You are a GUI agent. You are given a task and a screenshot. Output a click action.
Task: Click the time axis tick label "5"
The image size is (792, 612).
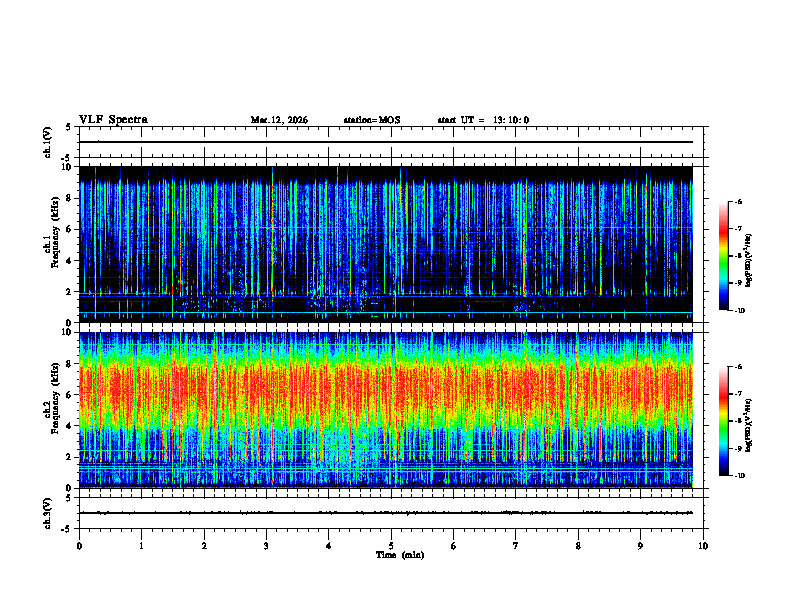coord(391,546)
